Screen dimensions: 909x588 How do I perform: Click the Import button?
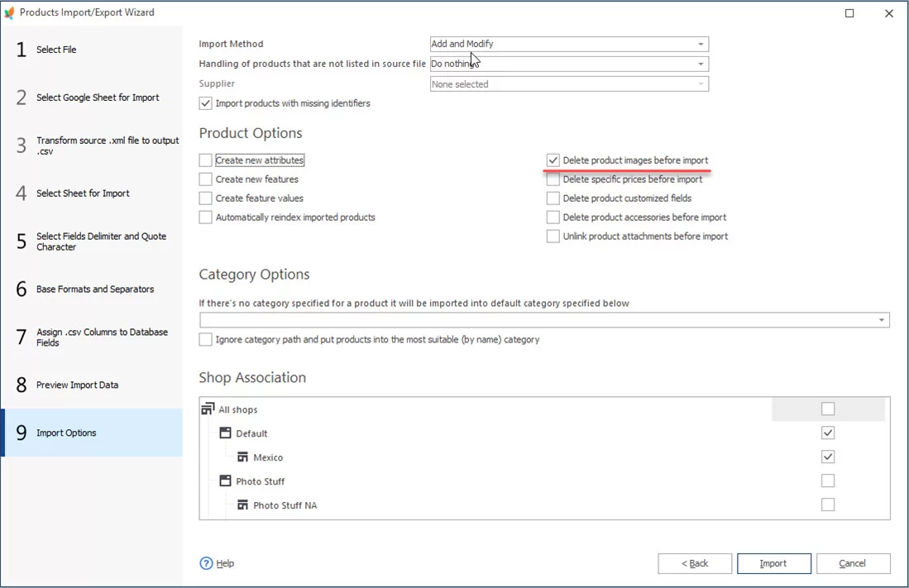pos(773,563)
